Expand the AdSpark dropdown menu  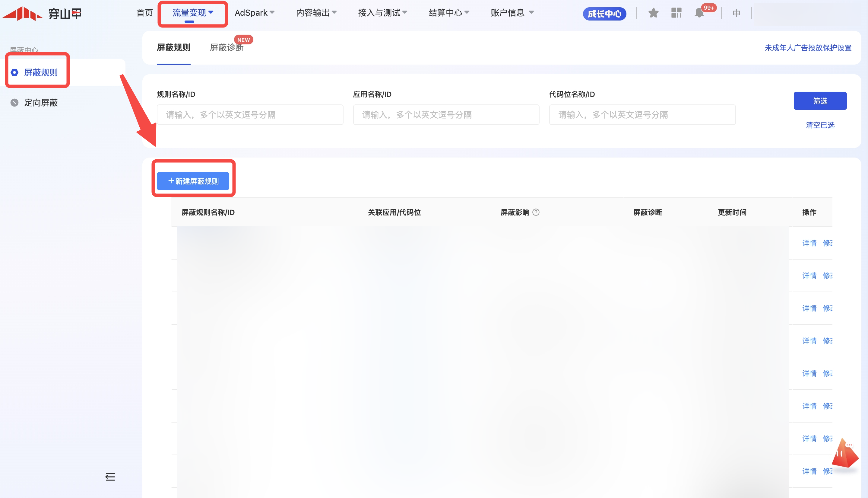point(255,13)
